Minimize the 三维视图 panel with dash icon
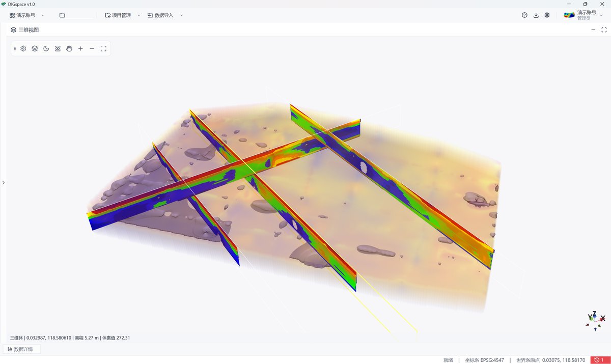Image resolution: width=611 pixels, height=364 pixels. 593,30
